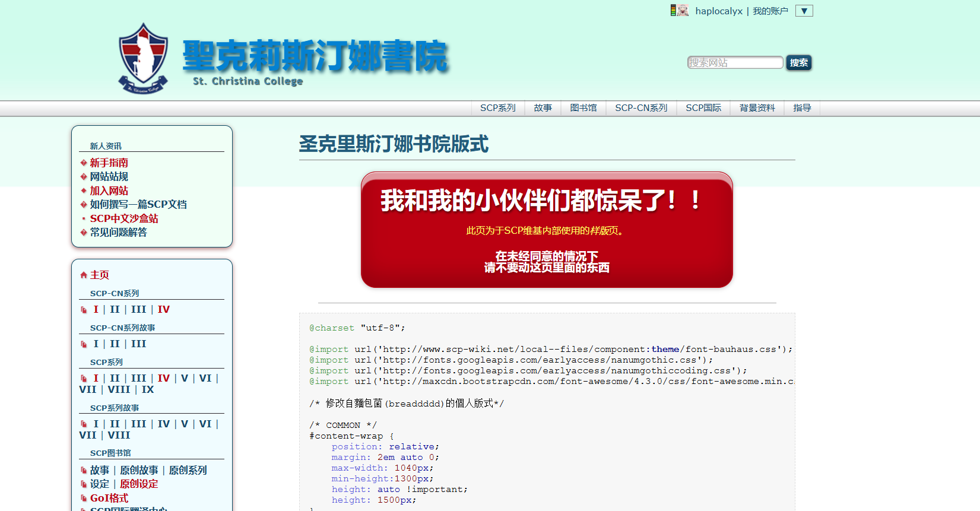Open the SCP国际 top menu
980x511 pixels.
(x=703, y=108)
